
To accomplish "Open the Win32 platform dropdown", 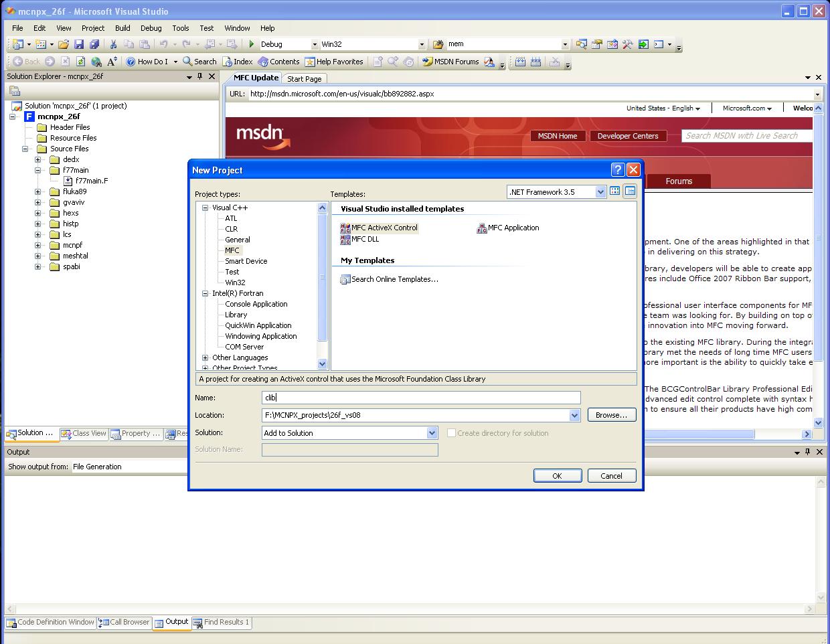I will point(422,44).
